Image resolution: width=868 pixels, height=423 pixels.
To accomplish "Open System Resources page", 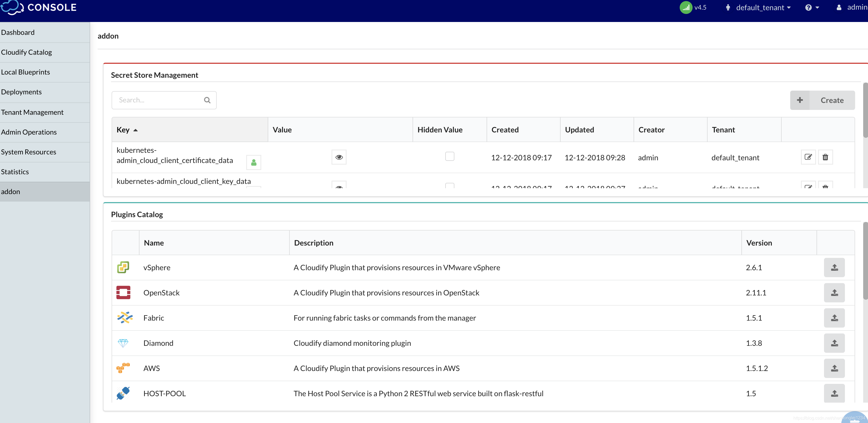I will point(45,152).
